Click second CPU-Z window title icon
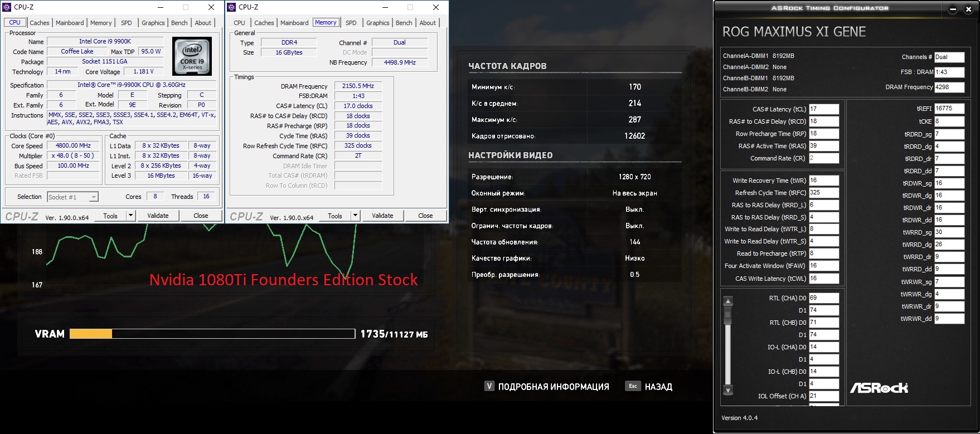Screen dimensions: 980x434 (231, 7)
